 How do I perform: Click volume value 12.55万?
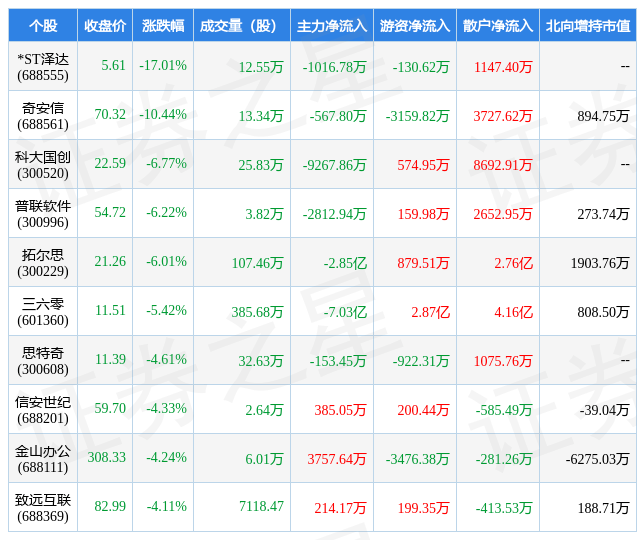click(261, 67)
